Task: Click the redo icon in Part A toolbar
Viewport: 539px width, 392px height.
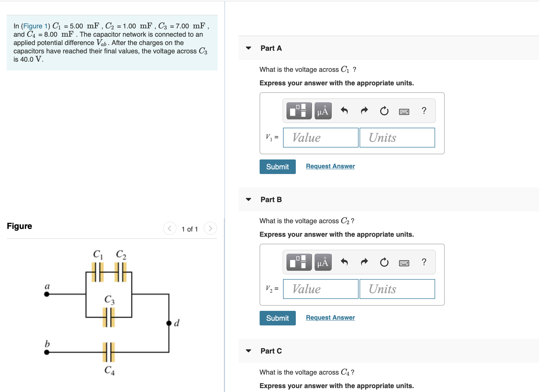Action: coord(364,111)
